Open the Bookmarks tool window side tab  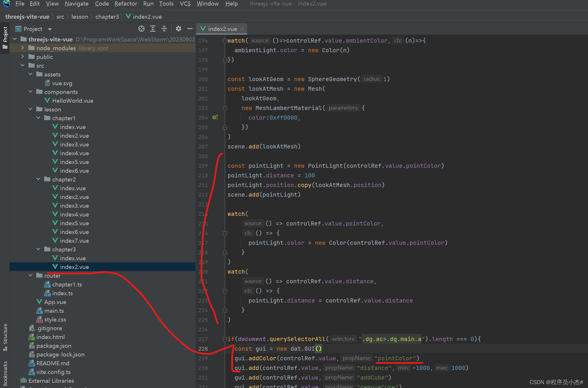[5, 373]
